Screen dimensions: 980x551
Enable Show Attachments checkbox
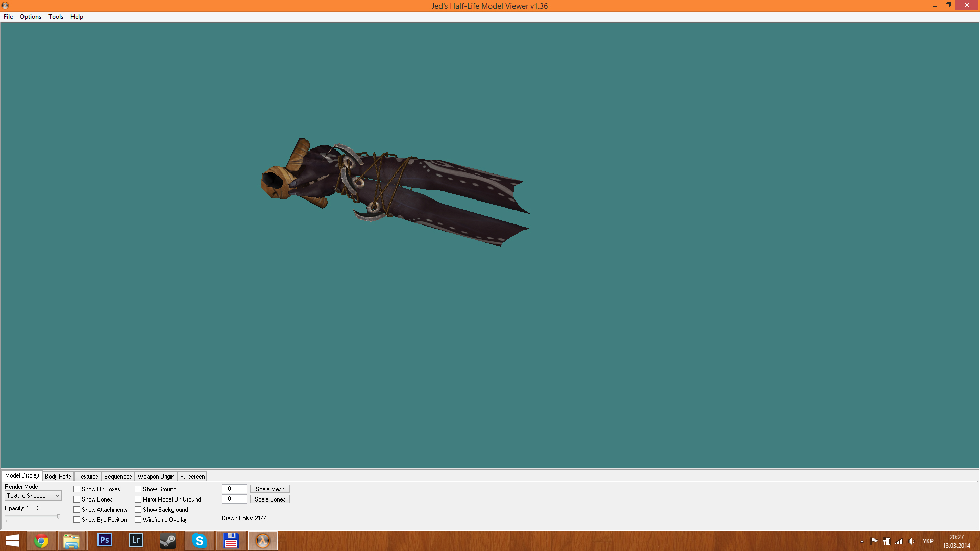77,510
